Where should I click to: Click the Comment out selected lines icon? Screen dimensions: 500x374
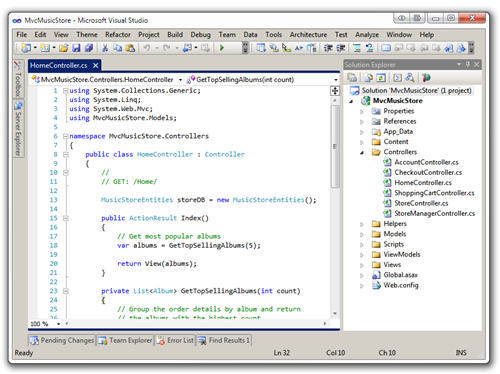click(357, 48)
